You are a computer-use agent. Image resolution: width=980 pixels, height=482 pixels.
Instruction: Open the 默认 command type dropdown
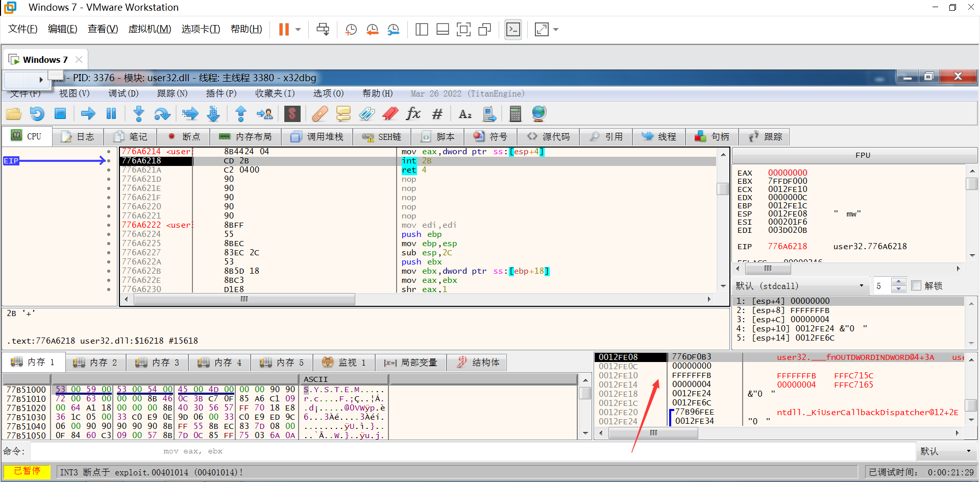946,451
